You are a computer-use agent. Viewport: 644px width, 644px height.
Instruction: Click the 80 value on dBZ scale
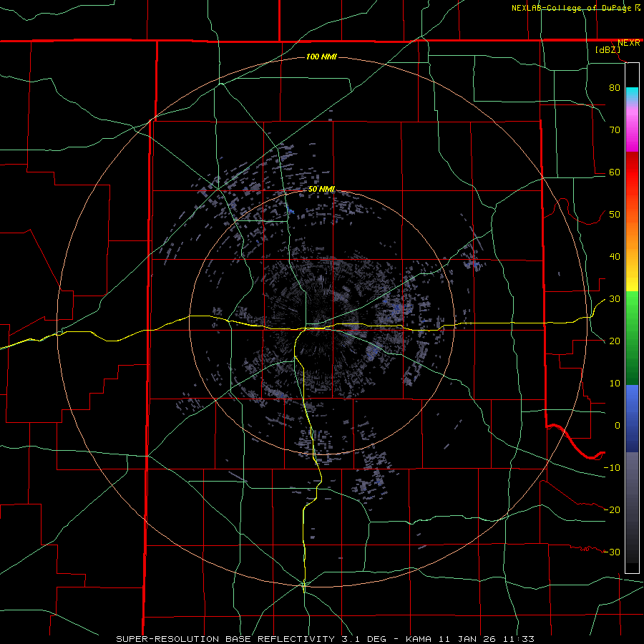coord(615,87)
